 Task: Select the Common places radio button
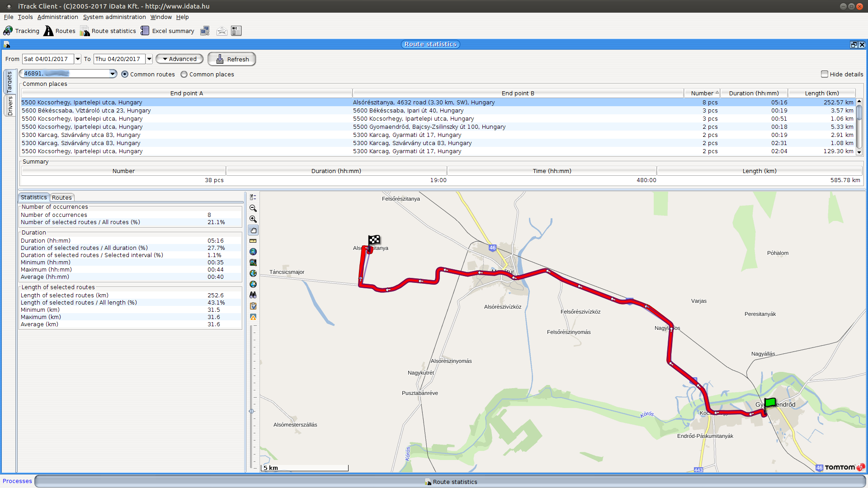click(184, 75)
